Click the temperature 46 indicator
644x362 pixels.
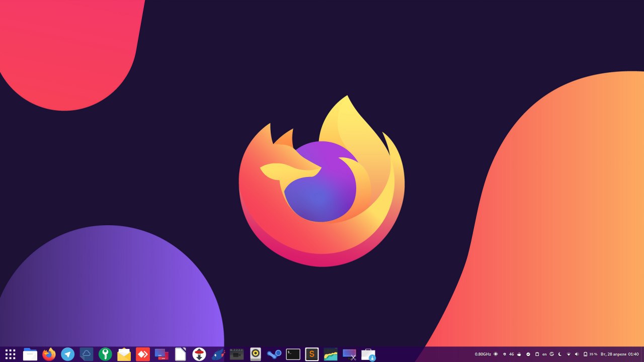coord(512,354)
